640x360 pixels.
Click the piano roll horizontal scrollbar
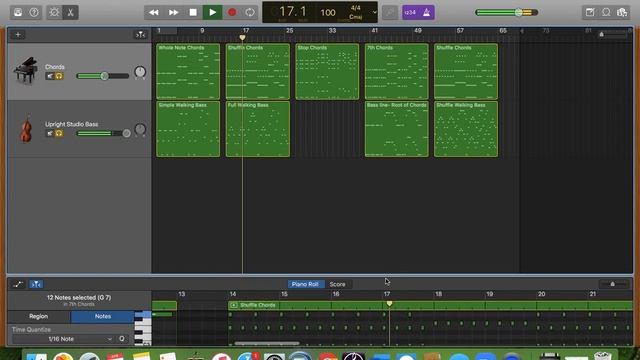pyautogui.click(x=267, y=344)
